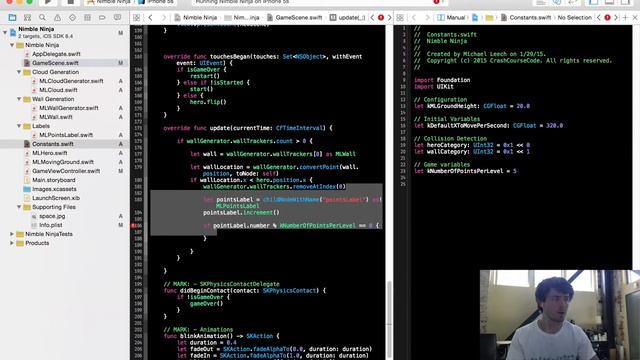
Task: Collapse the Cloud Generation group
Action: click(19, 72)
